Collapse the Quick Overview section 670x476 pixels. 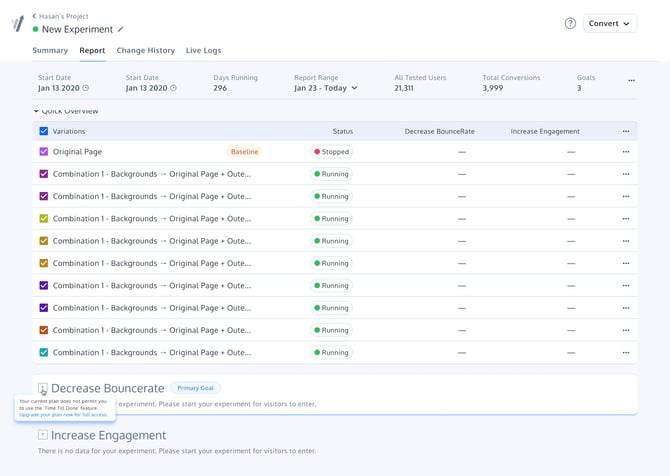[x=37, y=111]
